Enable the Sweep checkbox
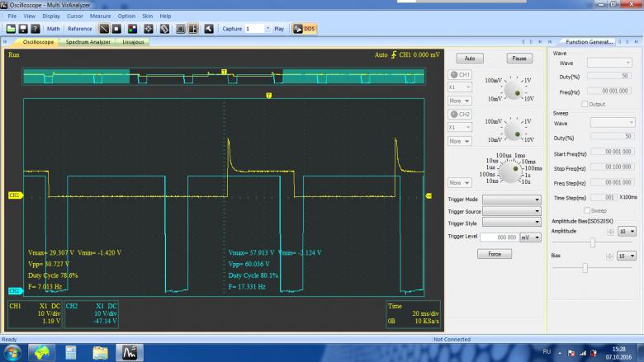The width and height of the screenshot is (644, 362). (x=587, y=210)
